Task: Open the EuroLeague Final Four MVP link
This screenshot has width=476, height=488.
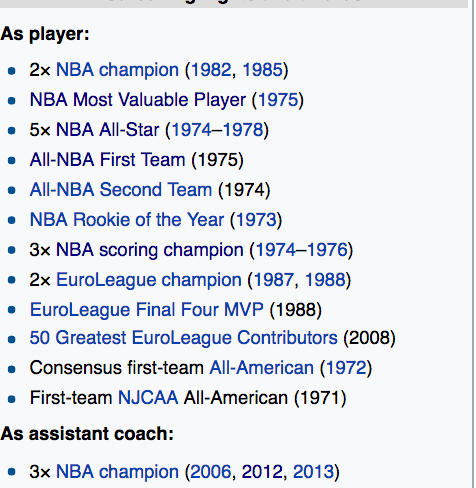Action: [x=147, y=310]
